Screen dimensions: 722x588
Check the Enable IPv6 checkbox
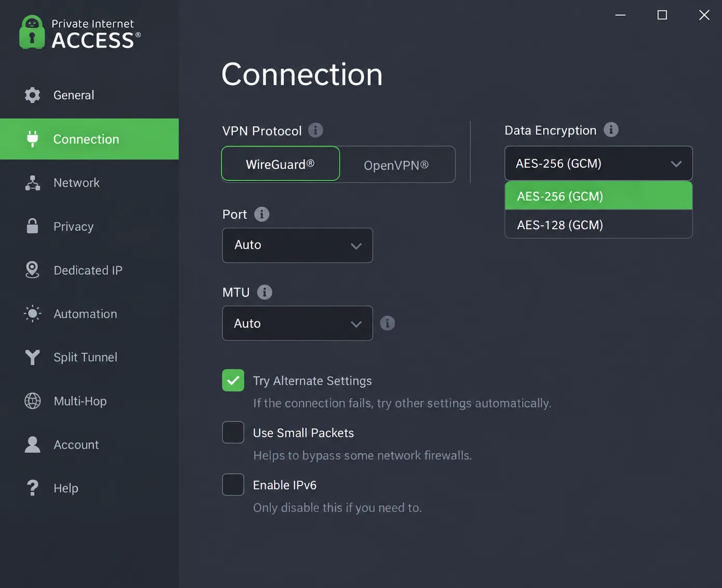pos(233,485)
